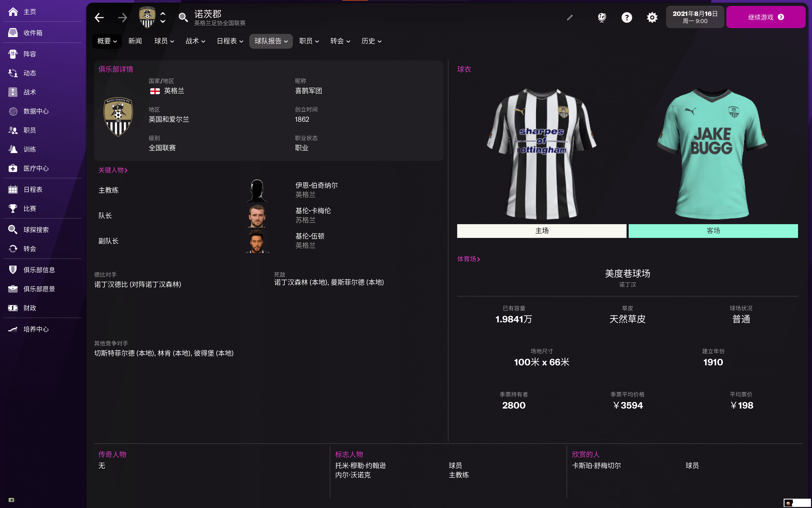Viewport: 812px width, 508px height.
Task: Open the 俱乐部信息 shield icon
Action: (x=13, y=270)
